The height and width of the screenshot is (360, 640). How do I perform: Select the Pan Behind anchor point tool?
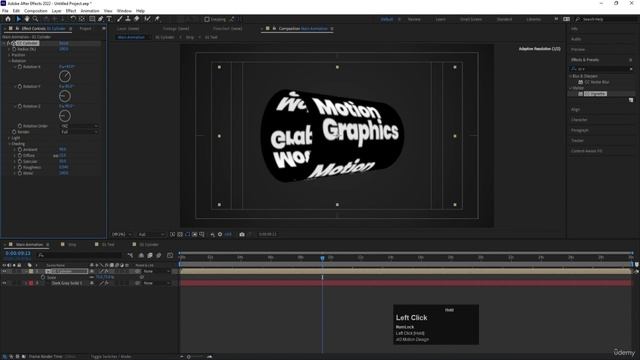coord(82,19)
